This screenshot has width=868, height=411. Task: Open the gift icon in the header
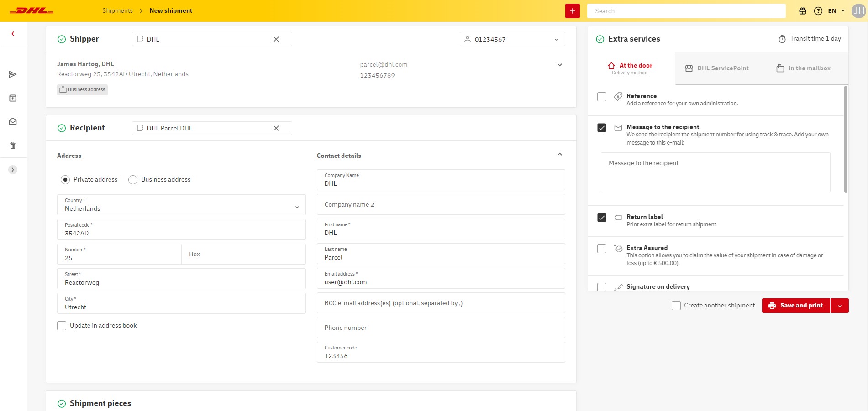tap(803, 11)
